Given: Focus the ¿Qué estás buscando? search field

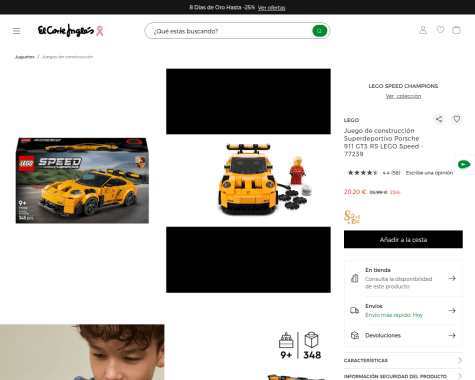Looking at the screenshot, I should point(230,31).
